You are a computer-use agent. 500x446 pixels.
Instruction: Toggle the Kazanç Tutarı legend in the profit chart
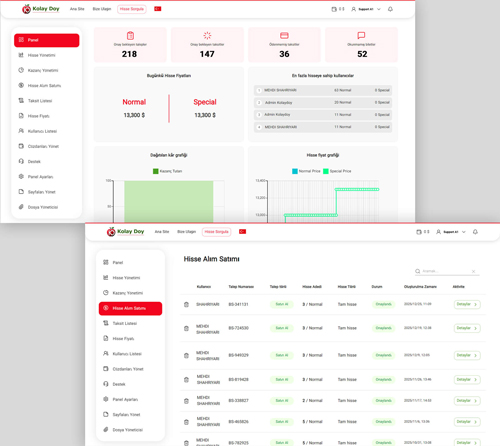click(167, 171)
